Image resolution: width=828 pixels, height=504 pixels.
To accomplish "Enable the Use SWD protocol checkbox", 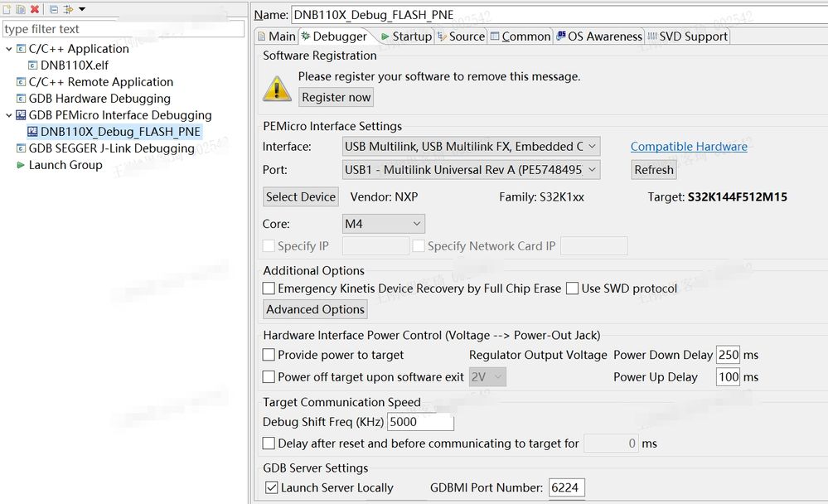I will pos(572,288).
